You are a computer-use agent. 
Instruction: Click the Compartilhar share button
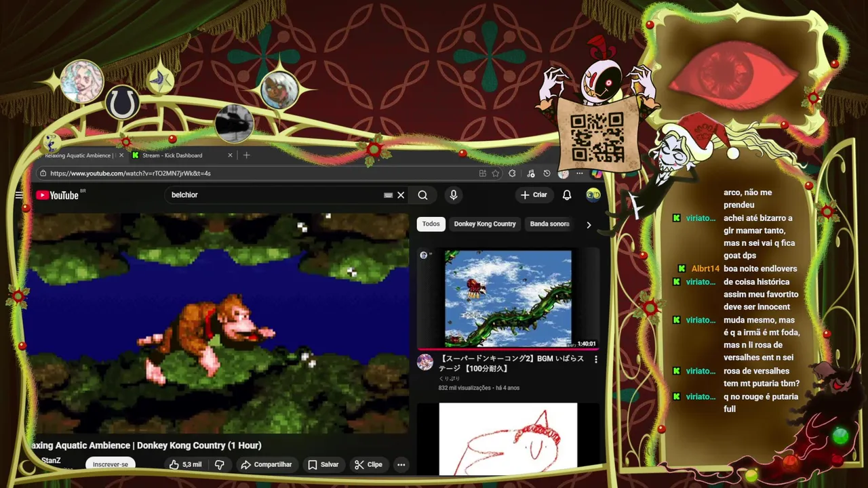tap(267, 464)
